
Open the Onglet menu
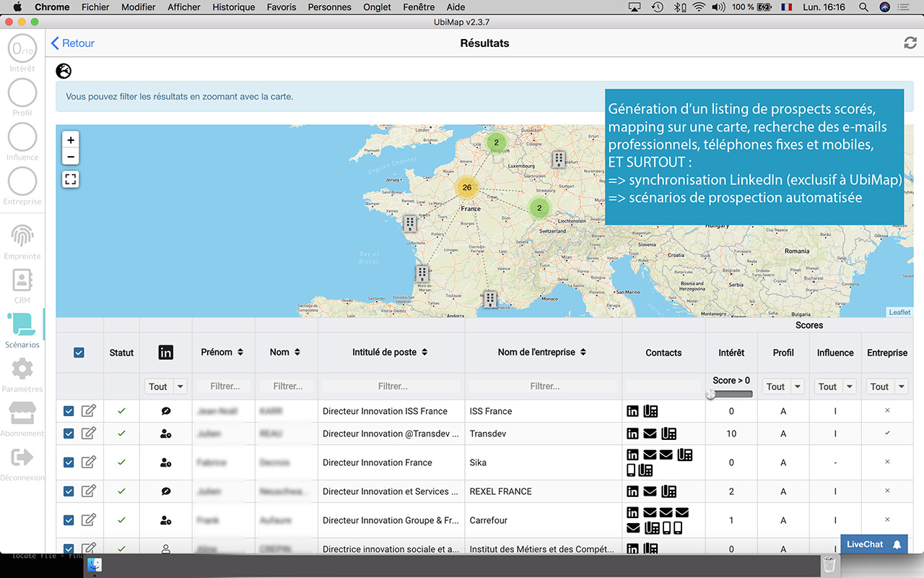click(x=377, y=7)
